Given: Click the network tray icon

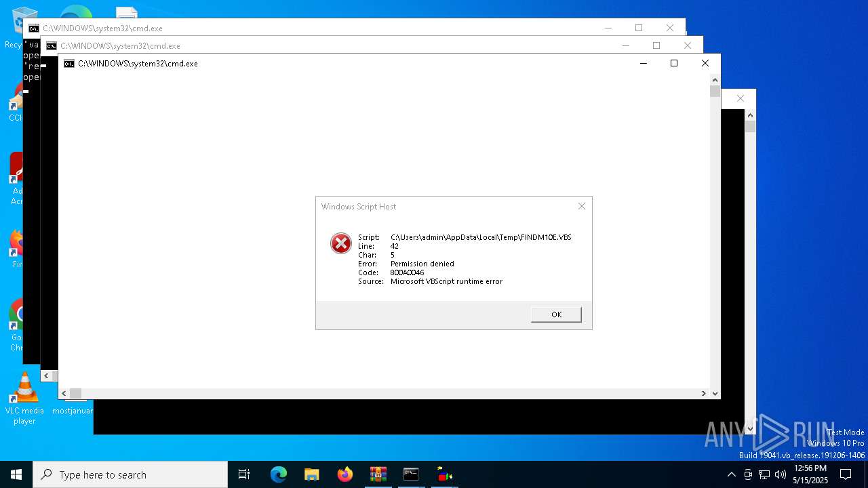Looking at the screenshot, I should pos(764,474).
